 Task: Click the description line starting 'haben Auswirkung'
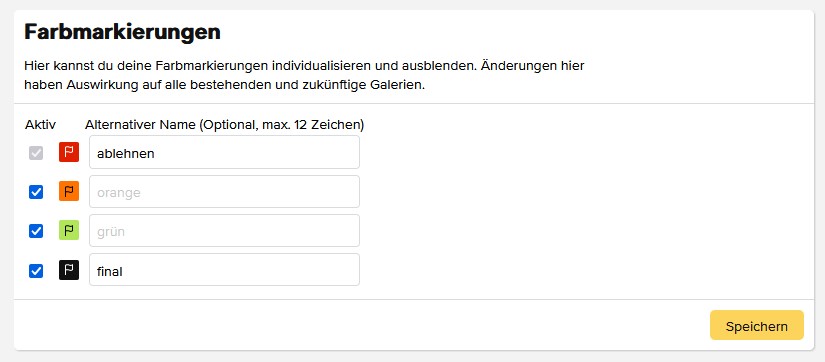[x=224, y=85]
